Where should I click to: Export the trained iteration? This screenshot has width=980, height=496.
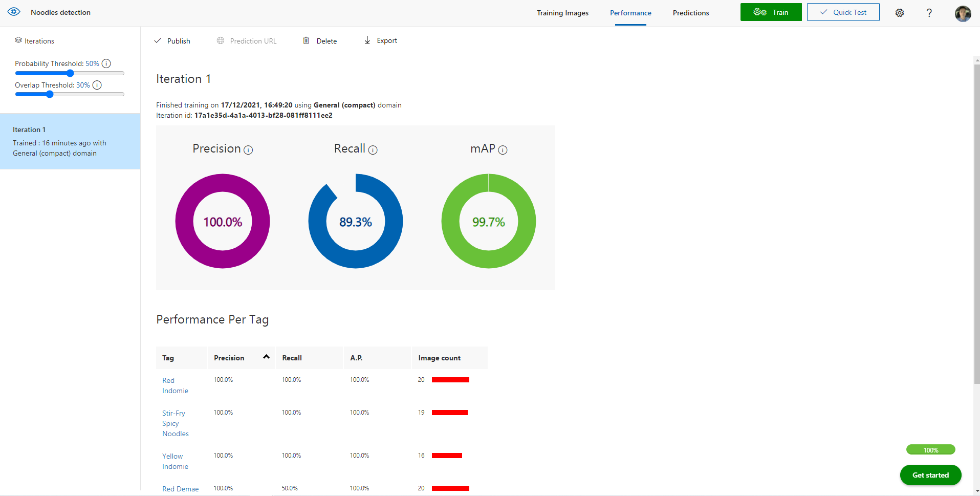point(380,41)
